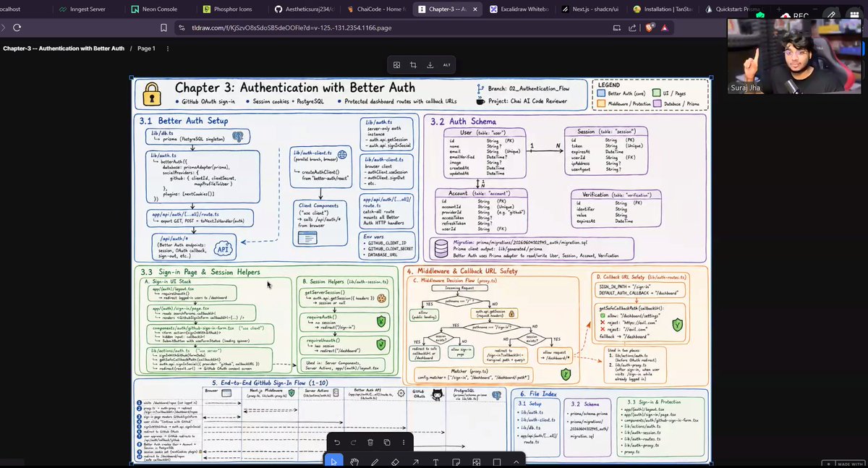
Task: Open the Page 1 page selector
Action: [x=146, y=48]
